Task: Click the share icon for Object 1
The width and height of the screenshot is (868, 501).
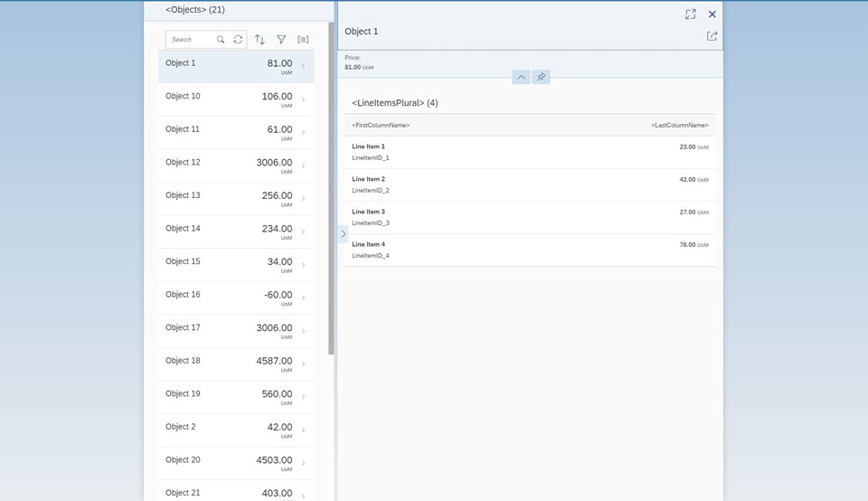Action: click(x=712, y=36)
